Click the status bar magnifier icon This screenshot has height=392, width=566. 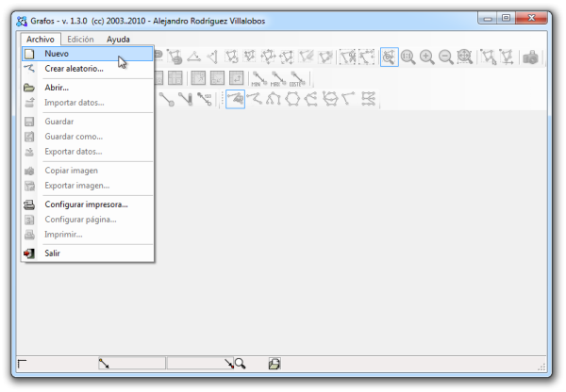pos(240,364)
